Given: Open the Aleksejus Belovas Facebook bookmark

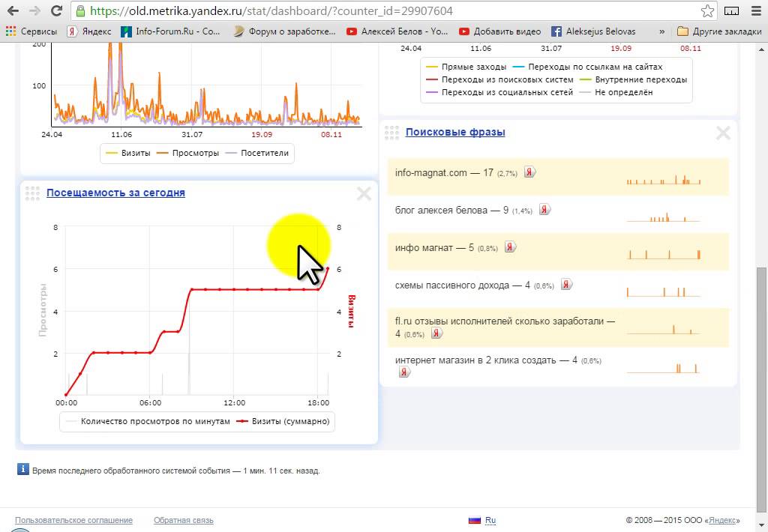Looking at the screenshot, I should (x=593, y=31).
